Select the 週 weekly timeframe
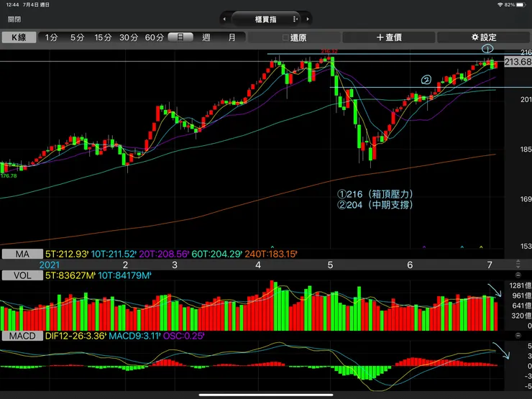Screen dimensions: 532x399 [206, 37]
